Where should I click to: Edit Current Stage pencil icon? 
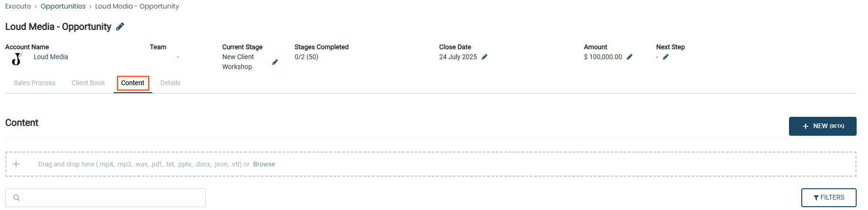tap(275, 62)
